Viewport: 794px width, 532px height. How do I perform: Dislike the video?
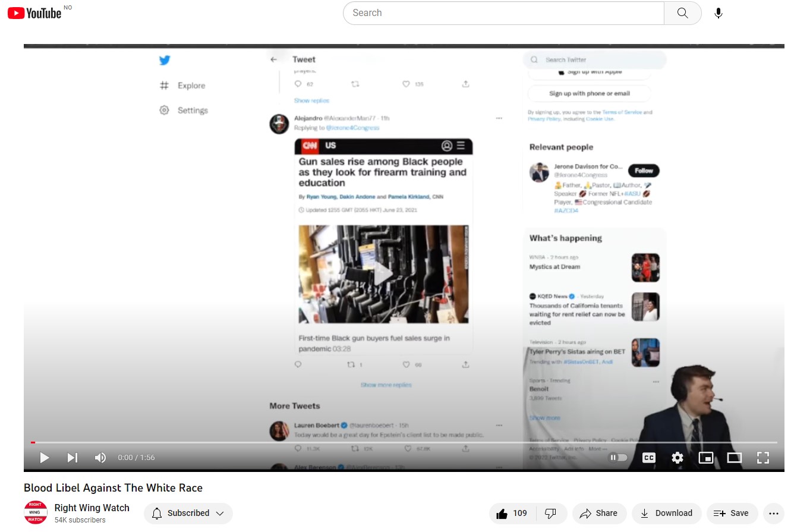coord(551,514)
